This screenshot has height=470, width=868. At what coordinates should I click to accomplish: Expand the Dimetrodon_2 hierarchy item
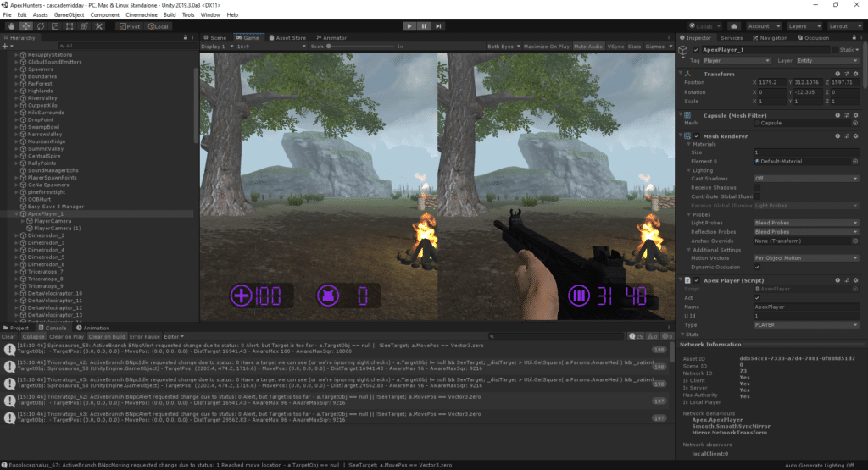17,235
